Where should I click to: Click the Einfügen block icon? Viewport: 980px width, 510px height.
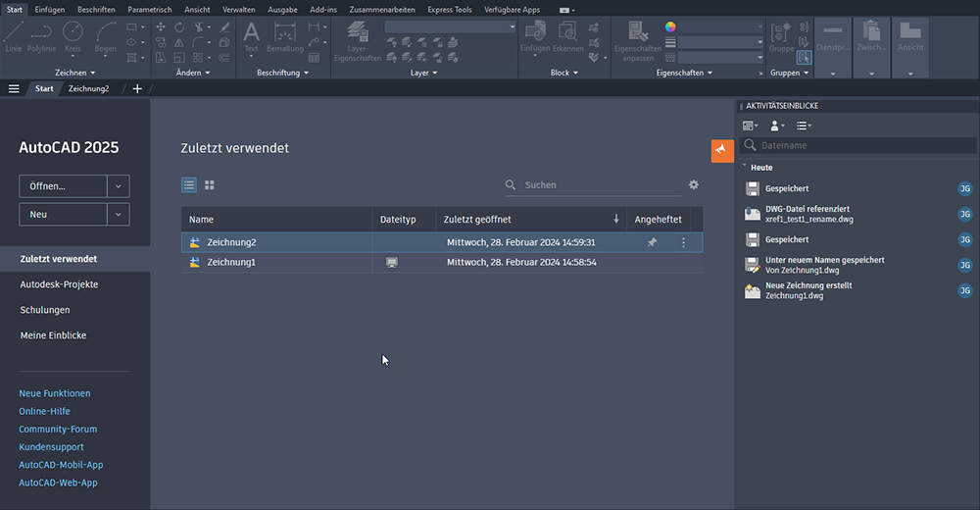coord(535,36)
